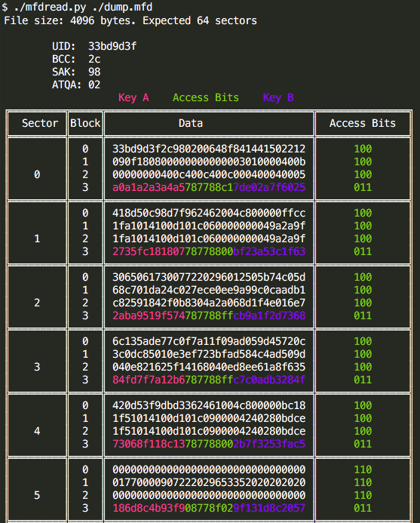This screenshot has height=523, width=420.
Task: Click the UID value 33bd9d3f
Action: [x=112, y=46]
